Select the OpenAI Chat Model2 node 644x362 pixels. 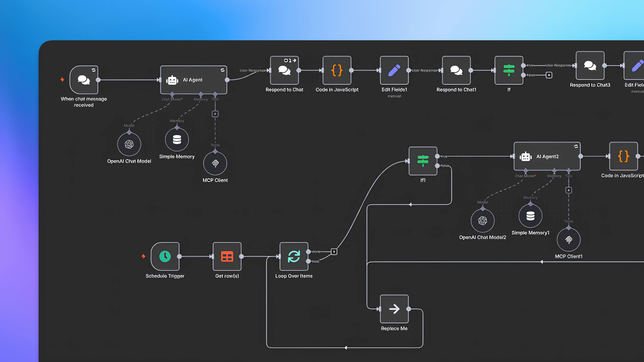coord(482,221)
